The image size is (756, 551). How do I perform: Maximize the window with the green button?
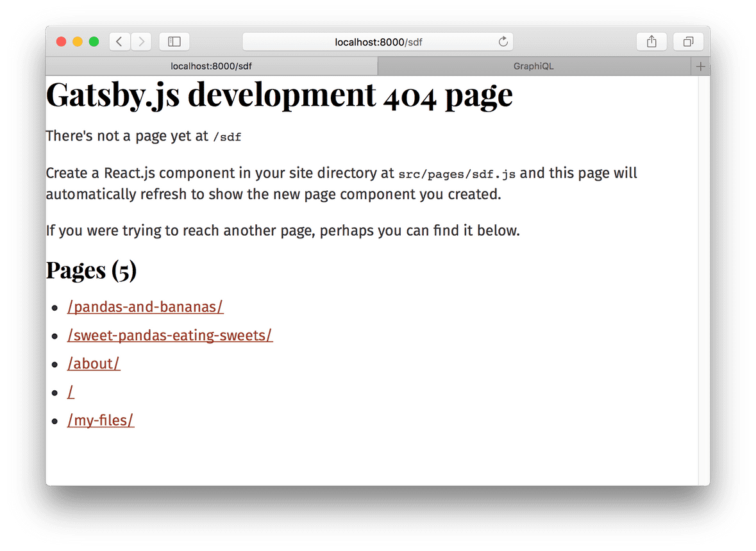click(94, 42)
